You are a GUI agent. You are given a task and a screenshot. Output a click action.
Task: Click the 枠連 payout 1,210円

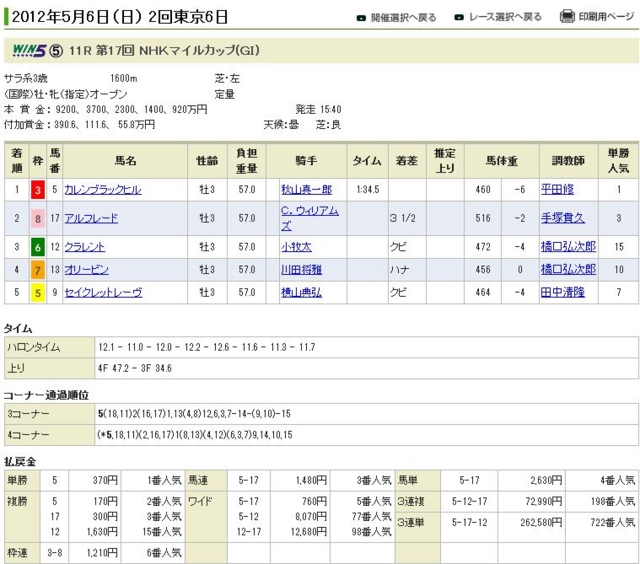[102, 553]
